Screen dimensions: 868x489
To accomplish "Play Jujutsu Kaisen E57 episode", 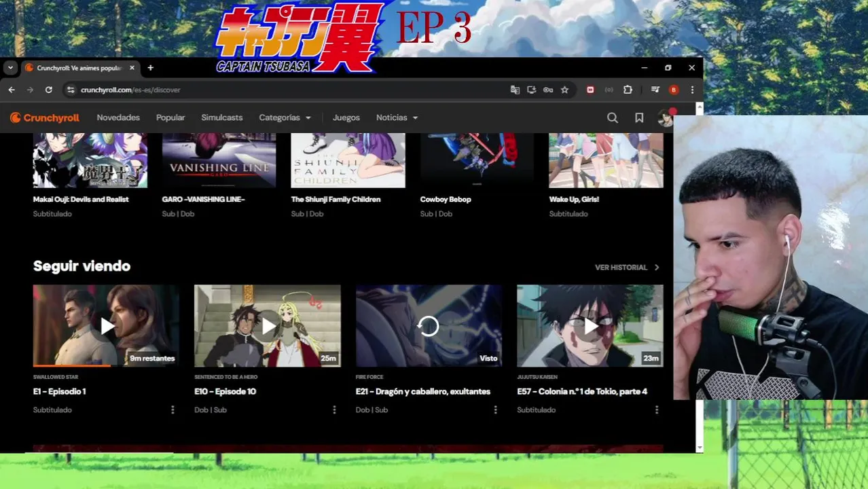I will [590, 326].
